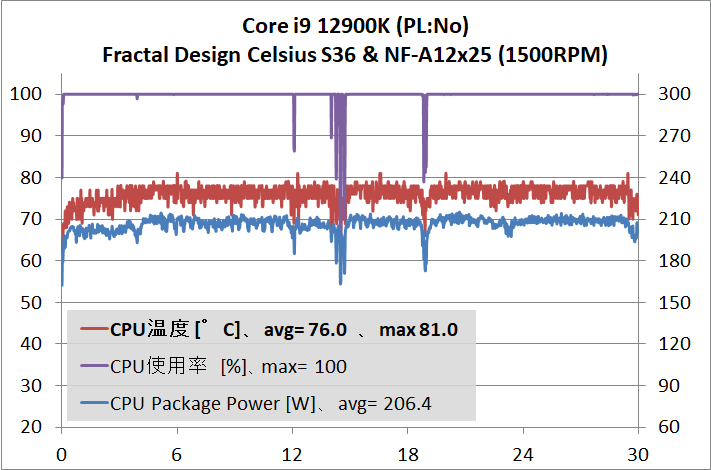Click right axis label '120'
This screenshot has width=711, height=470.
click(x=675, y=344)
